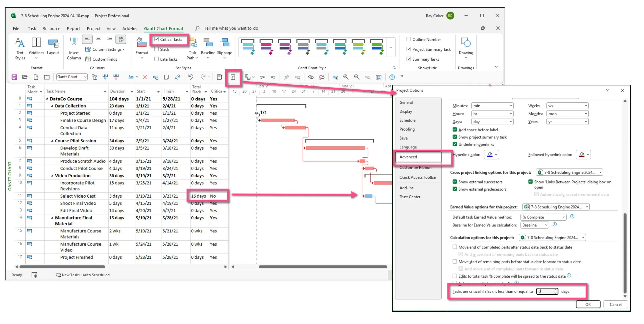This screenshot has width=644, height=324.
Task: Select the align right icon
Action: 109,39
